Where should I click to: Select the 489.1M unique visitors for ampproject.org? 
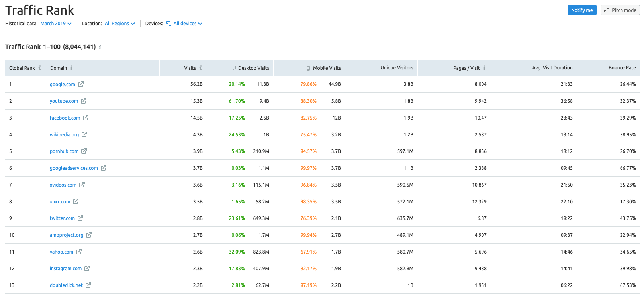(405, 235)
